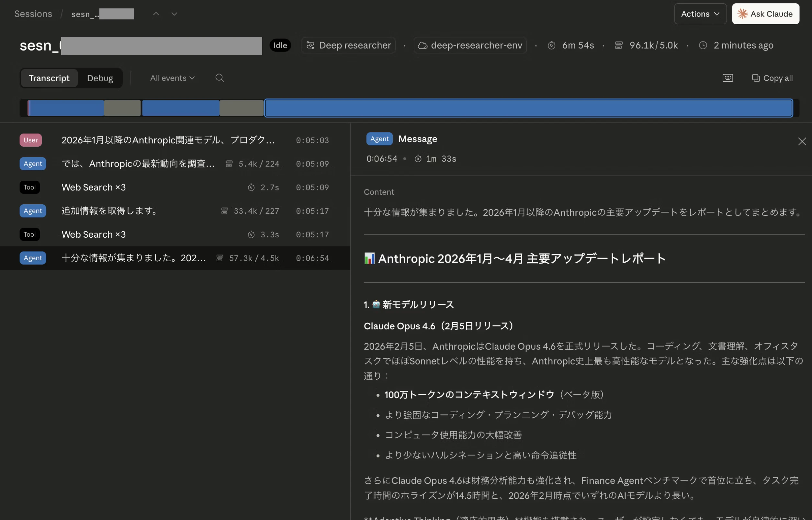The width and height of the screenshot is (812, 520).
Task: Click the search magnifier icon
Action: 220,78
